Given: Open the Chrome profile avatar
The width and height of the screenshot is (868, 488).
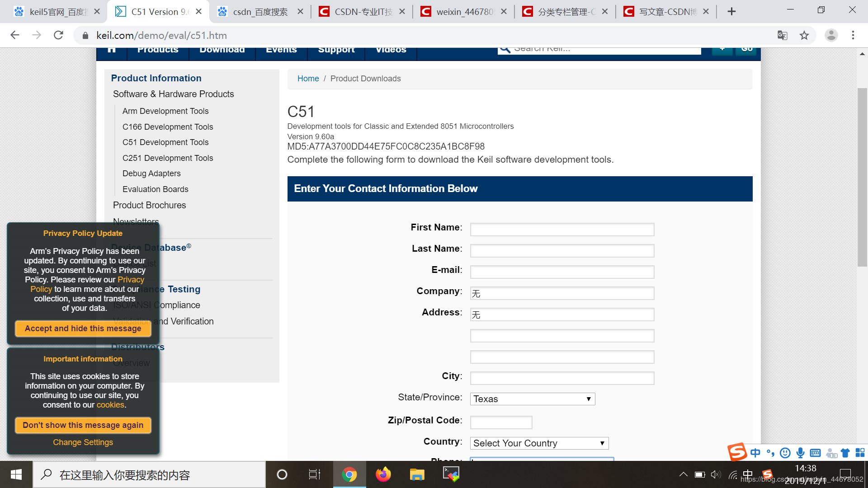Looking at the screenshot, I should point(831,35).
